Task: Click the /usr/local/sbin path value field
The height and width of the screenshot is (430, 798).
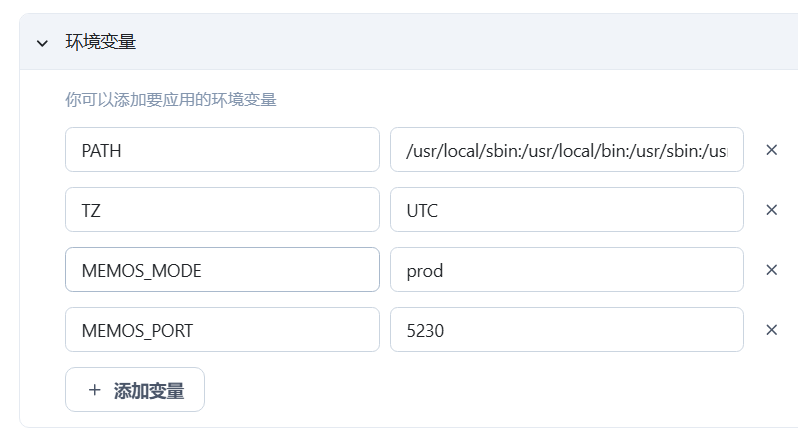Action: (566, 150)
